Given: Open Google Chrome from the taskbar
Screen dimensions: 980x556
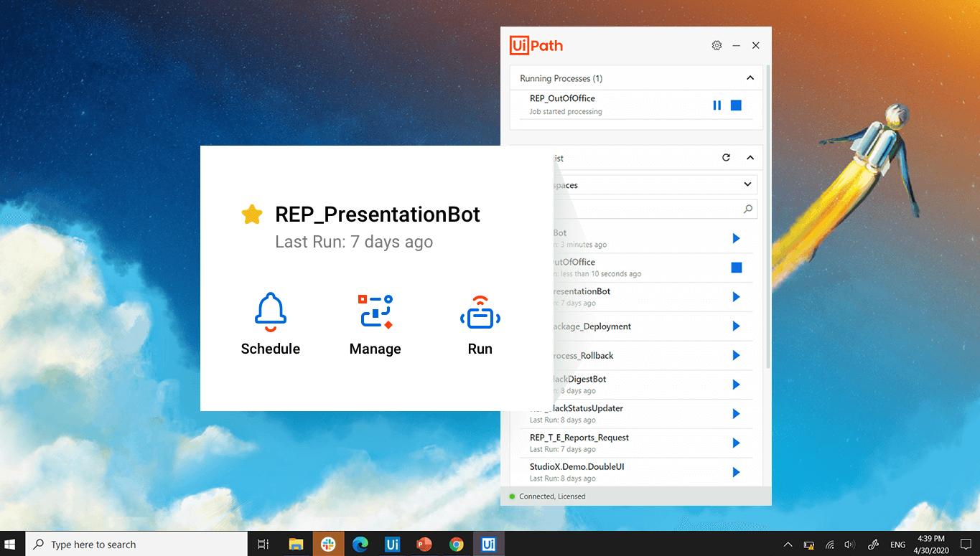Looking at the screenshot, I should 456,545.
